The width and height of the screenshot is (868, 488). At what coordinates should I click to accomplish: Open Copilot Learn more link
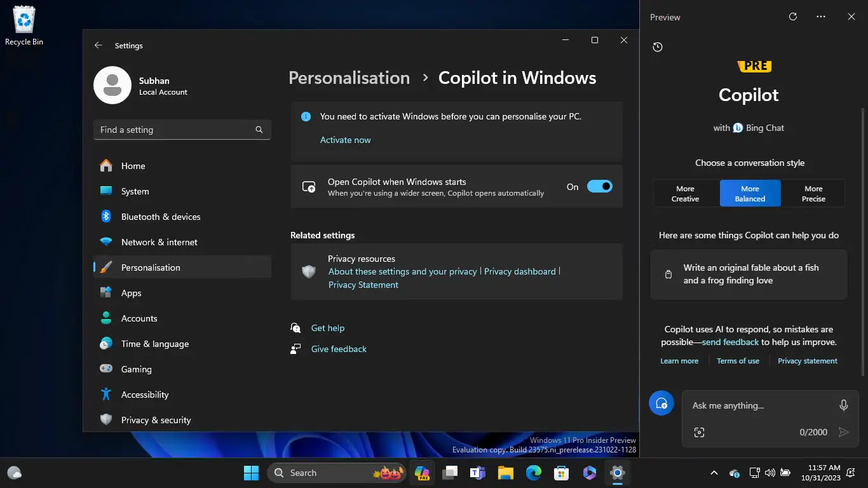(679, 361)
